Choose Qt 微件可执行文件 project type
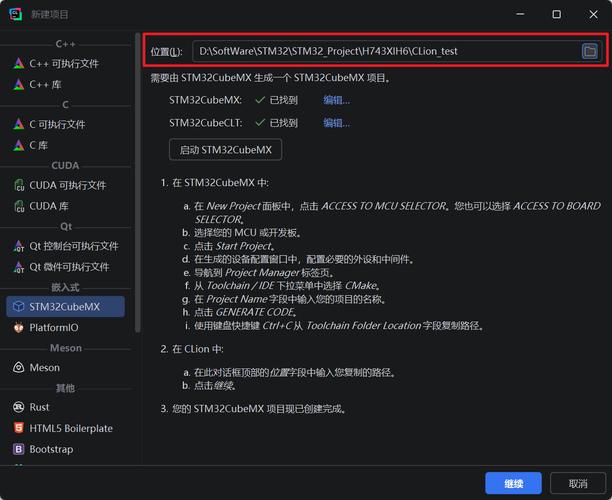 [x=66, y=267]
